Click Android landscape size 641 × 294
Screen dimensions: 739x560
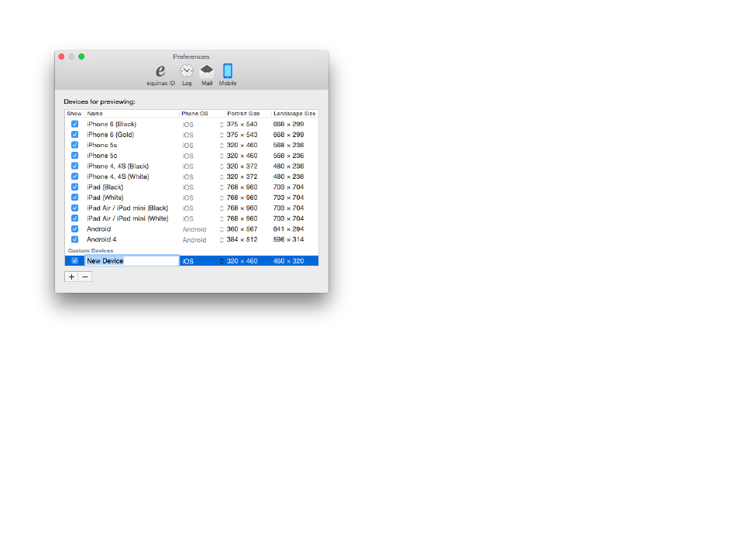pyautogui.click(x=288, y=228)
